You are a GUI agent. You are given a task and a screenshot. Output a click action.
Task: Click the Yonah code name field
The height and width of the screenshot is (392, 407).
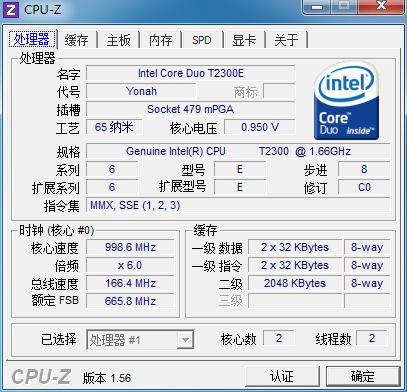point(141,91)
